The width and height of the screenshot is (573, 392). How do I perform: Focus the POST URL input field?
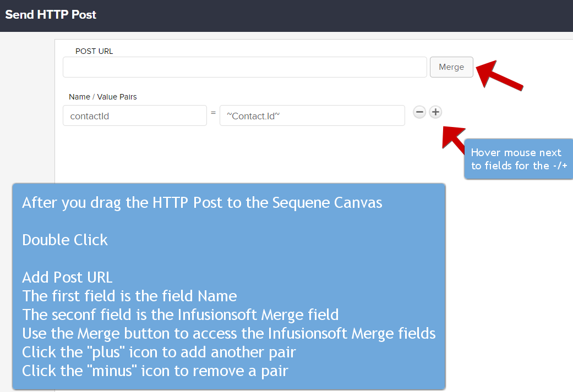pyautogui.click(x=245, y=67)
